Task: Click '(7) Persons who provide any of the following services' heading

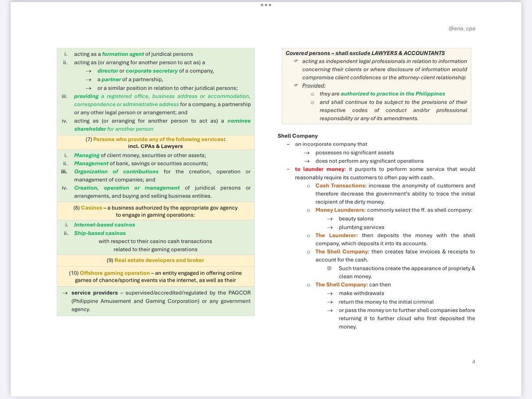Action: coord(155,139)
